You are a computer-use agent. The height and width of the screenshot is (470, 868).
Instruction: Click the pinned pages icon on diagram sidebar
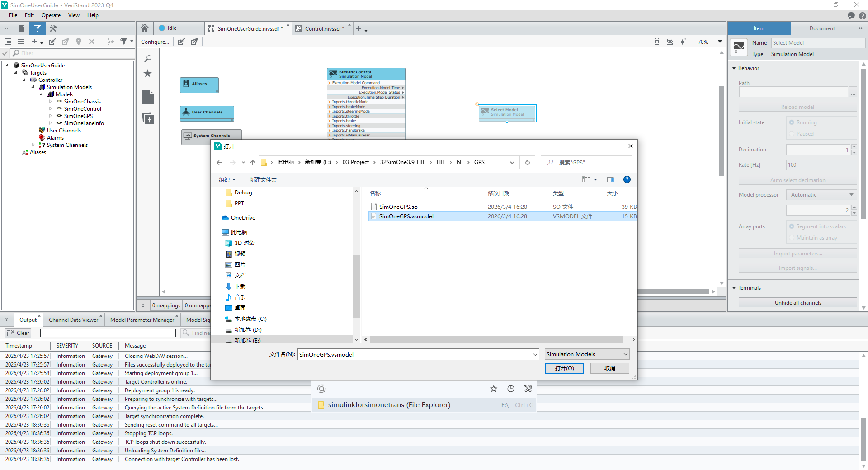coord(148,118)
